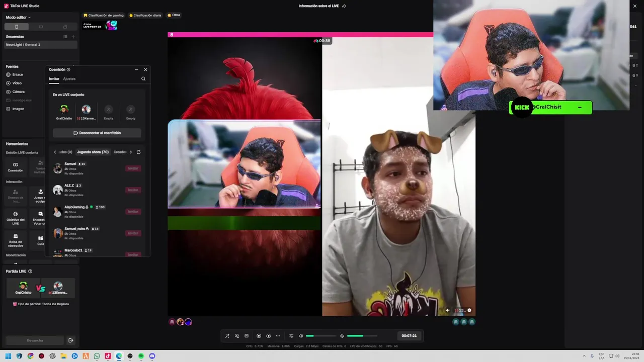Refresh the creator list
The height and width of the screenshot is (362, 644).
[x=138, y=152]
